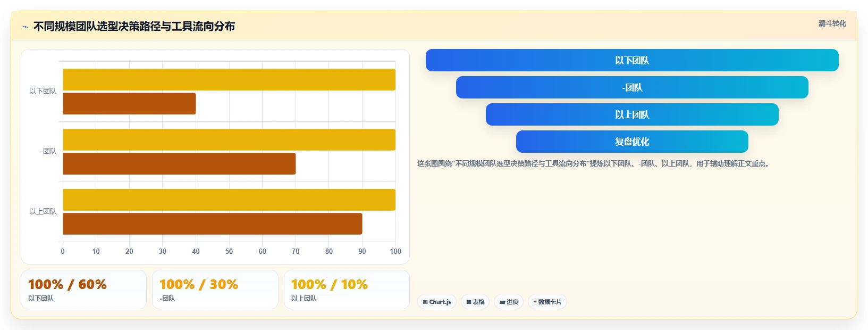Click the 以上团队 y-axis label
The height and width of the screenshot is (330, 868).
pos(43,212)
